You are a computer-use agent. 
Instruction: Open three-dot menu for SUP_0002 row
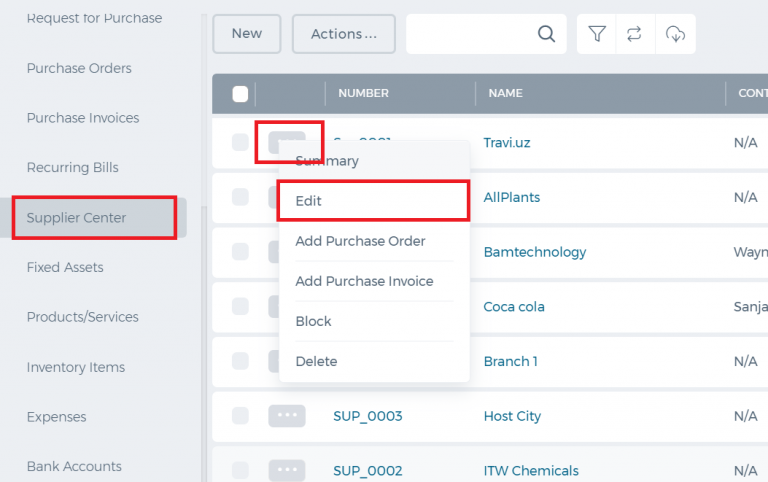[287, 470]
